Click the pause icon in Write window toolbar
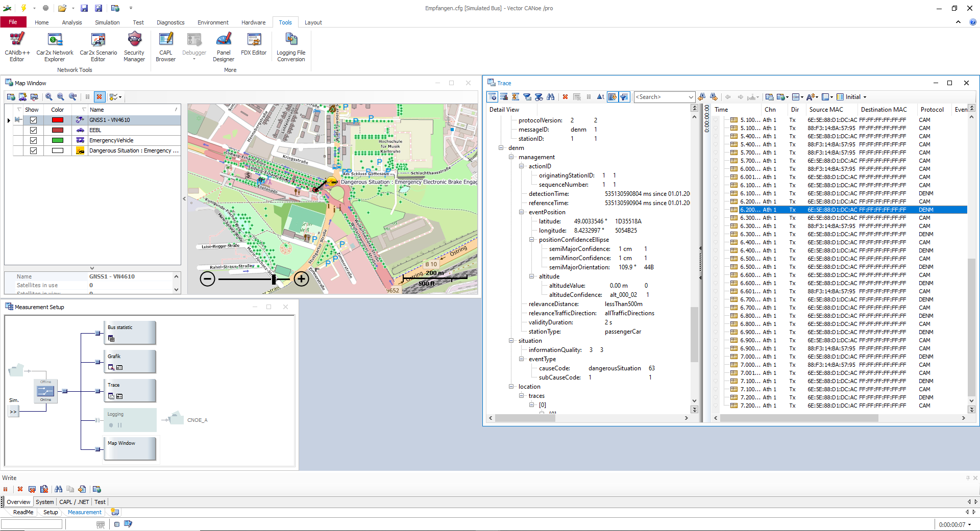Image resolution: width=980 pixels, height=531 pixels. (x=6, y=489)
